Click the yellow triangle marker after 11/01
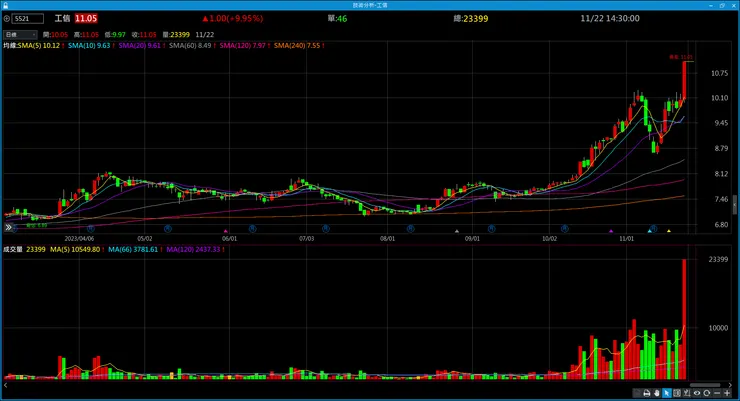 (669, 231)
